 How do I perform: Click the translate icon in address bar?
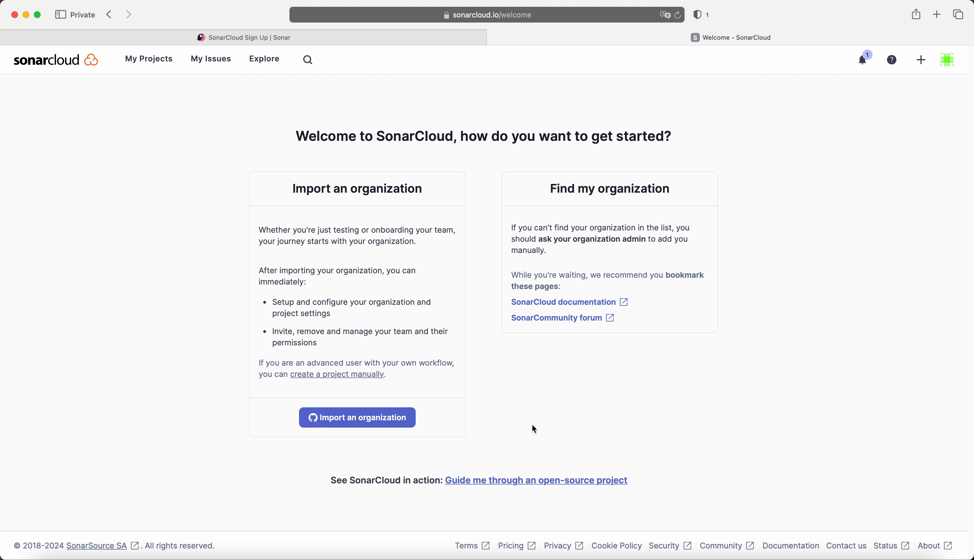pyautogui.click(x=665, y=15)
